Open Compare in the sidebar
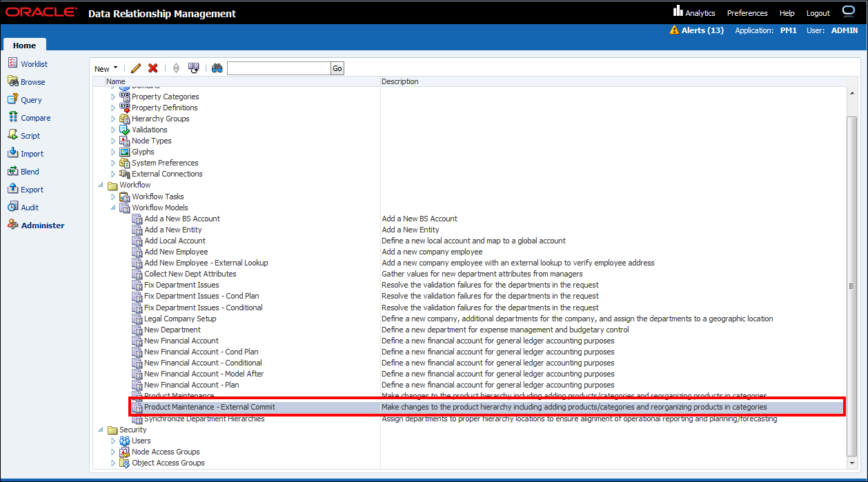 tap(35, 118)
